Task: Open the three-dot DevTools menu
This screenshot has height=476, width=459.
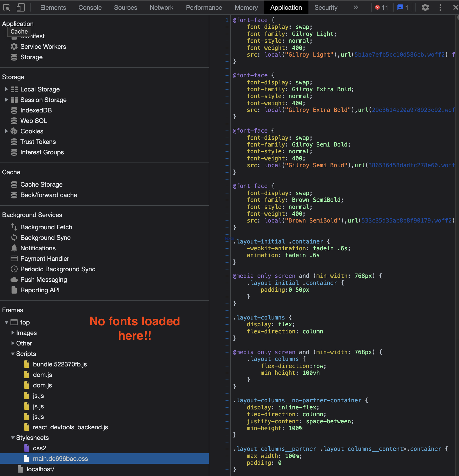Action: tap(440, 8)
